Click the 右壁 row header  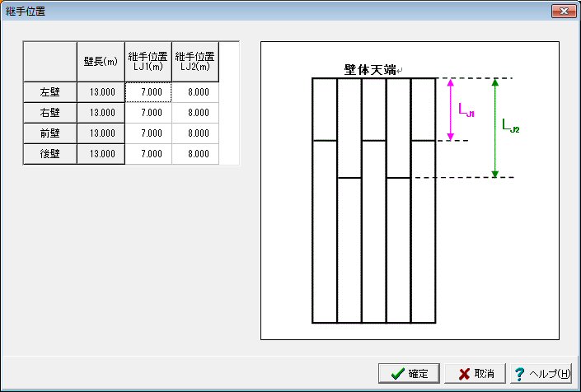[x=50, y=113]
